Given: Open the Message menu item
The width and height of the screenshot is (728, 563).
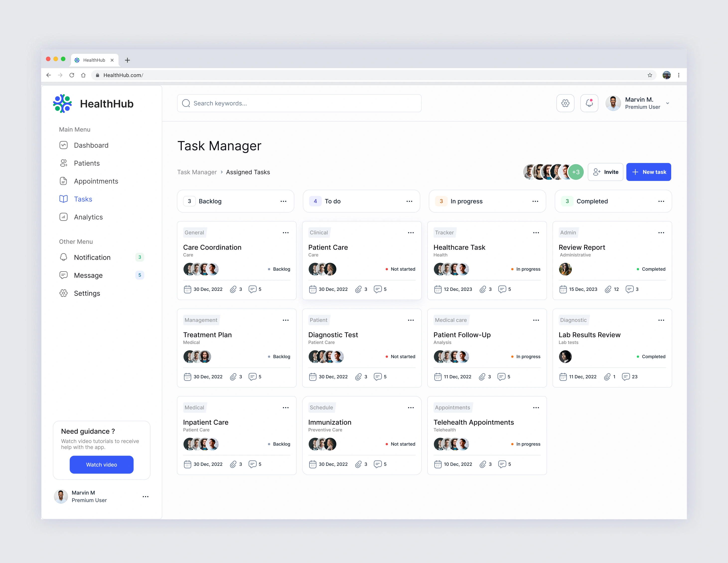Looking at the screenshot, I should (88, 275).
